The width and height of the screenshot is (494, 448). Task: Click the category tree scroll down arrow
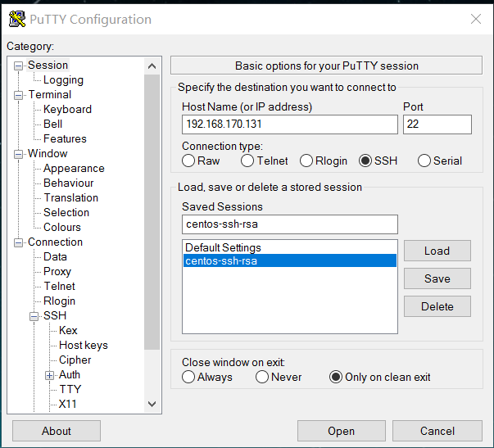pyautogui.click(x=152, y=404)
